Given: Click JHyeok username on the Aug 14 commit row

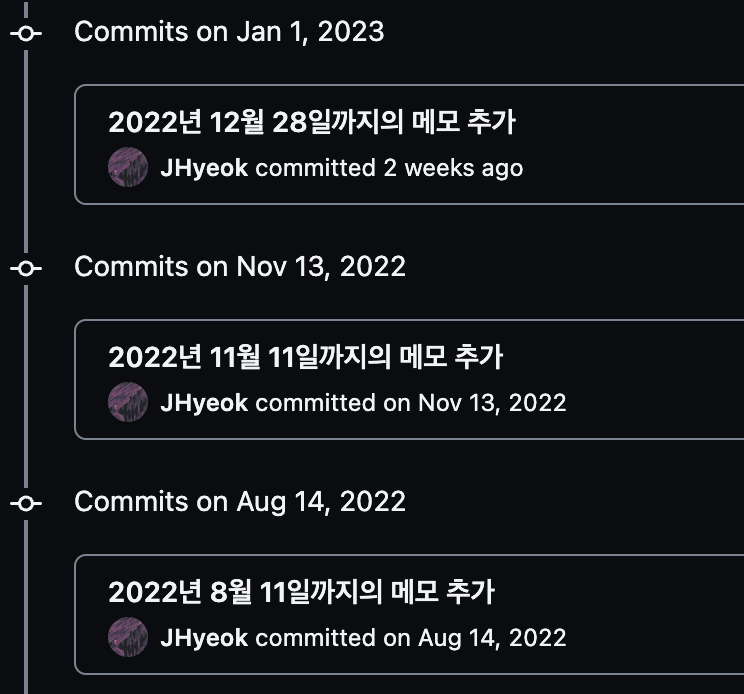Looking at the screenshot, I should point(204,638).
